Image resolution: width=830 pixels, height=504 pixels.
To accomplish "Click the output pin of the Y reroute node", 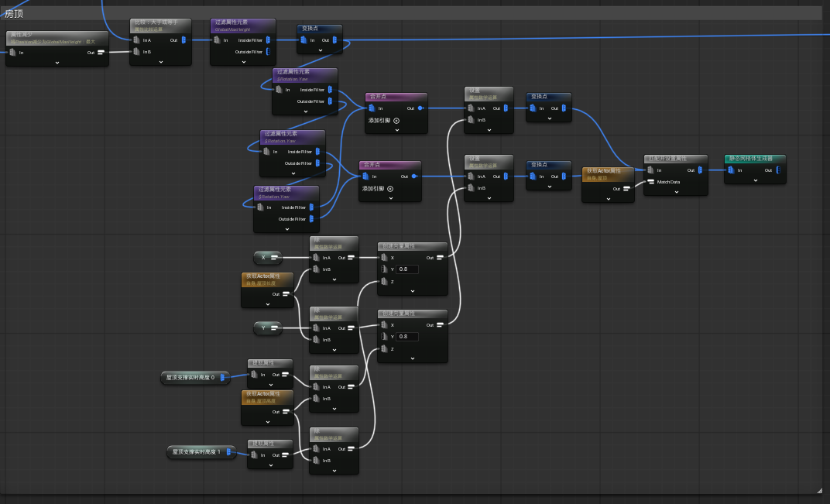I will click(274, 327).
